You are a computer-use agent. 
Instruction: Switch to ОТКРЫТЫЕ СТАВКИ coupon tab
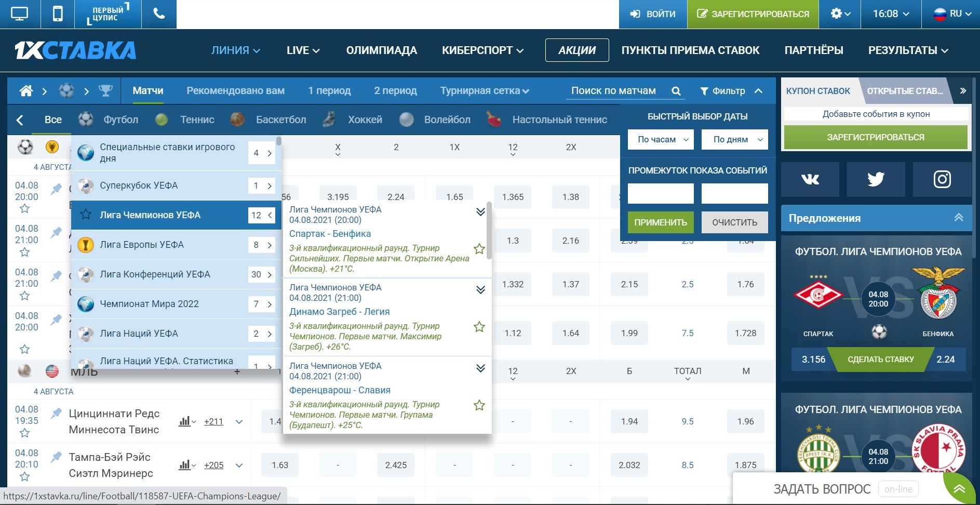coord(905,91)
